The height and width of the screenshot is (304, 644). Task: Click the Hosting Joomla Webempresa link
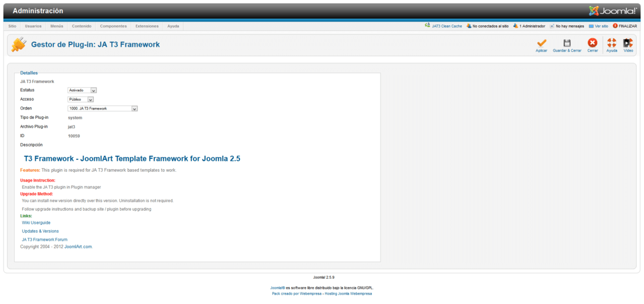[x=348, y=293]
